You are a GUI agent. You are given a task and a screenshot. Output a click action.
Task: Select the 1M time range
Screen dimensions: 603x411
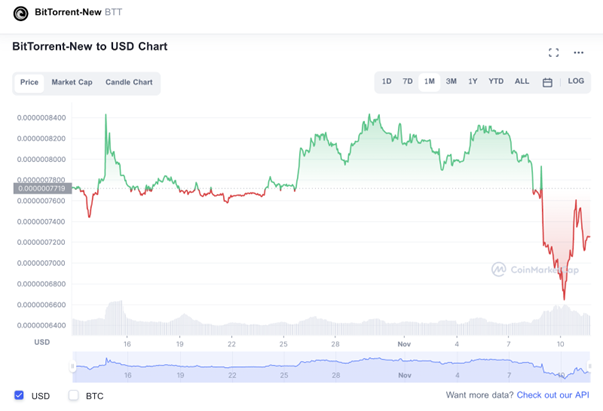(x=429, y=82)
